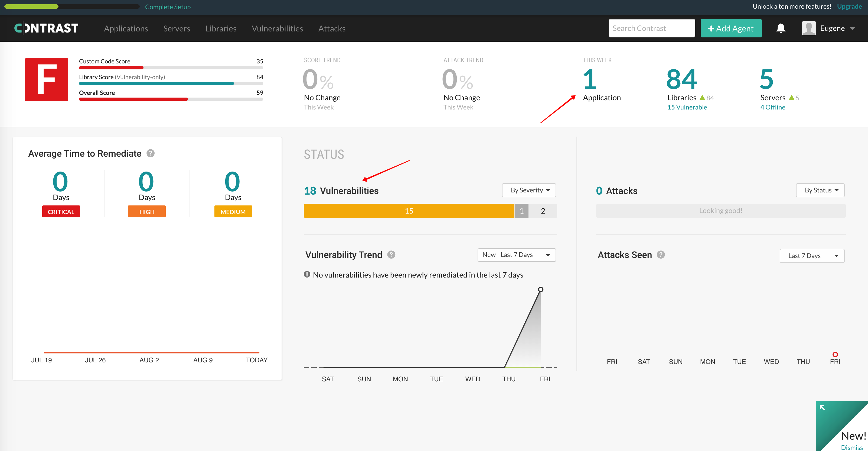The width and height of the screenshot is (868, 451).
Task: Go to the Libraries menu
Action: [x=221, y=29]
